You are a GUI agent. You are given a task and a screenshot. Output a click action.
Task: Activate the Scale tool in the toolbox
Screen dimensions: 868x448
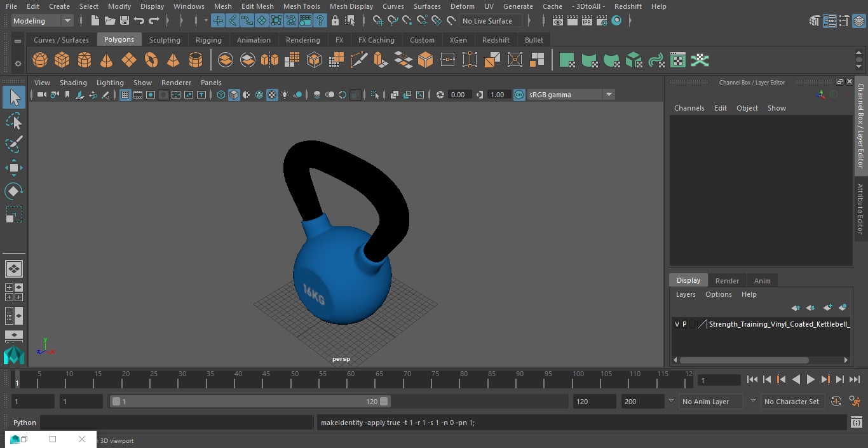(14, 215)
